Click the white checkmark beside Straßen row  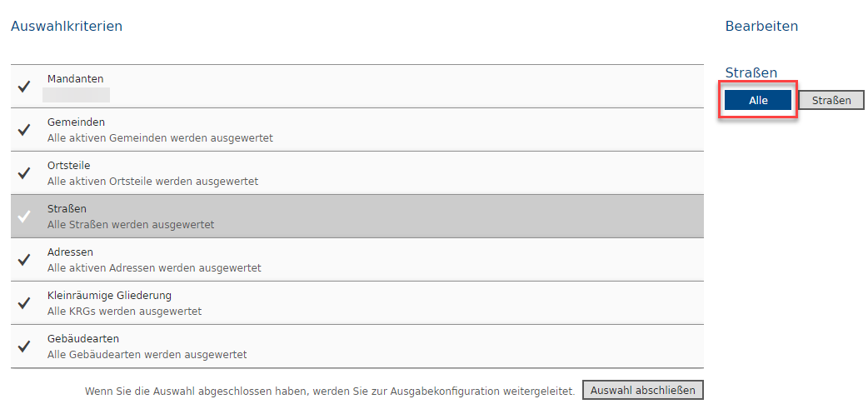tap(24, 217)
